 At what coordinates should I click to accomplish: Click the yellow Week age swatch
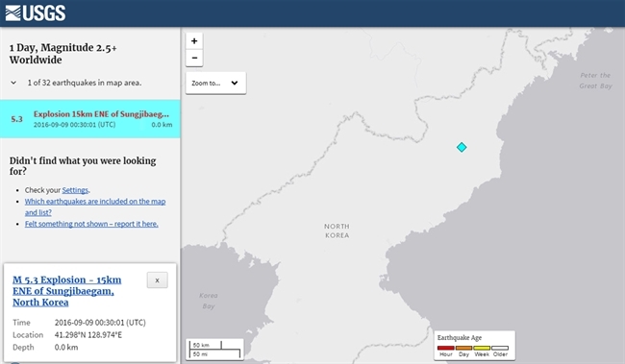click(x=482, y=348)
